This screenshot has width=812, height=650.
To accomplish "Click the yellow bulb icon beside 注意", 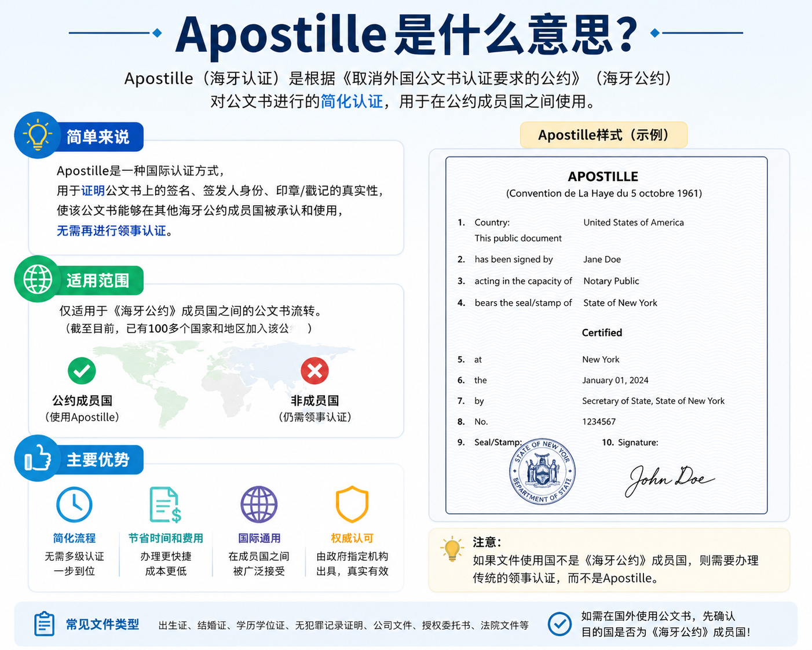I will 452,549.
